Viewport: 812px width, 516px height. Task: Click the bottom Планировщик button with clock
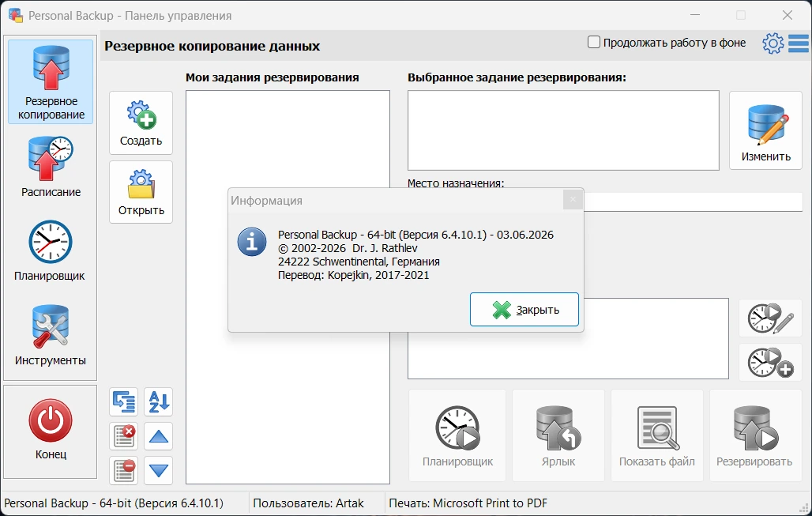pos(457,435)
